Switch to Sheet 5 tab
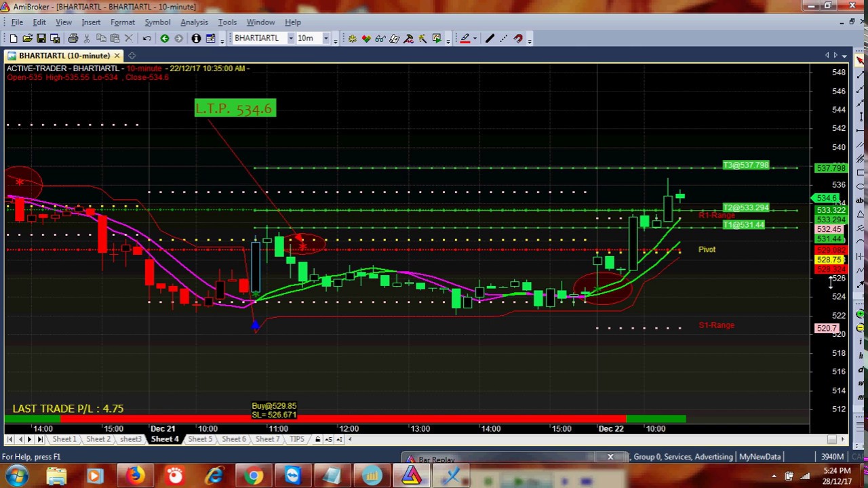Screen dimensions: 868x488 pos(200,439)
